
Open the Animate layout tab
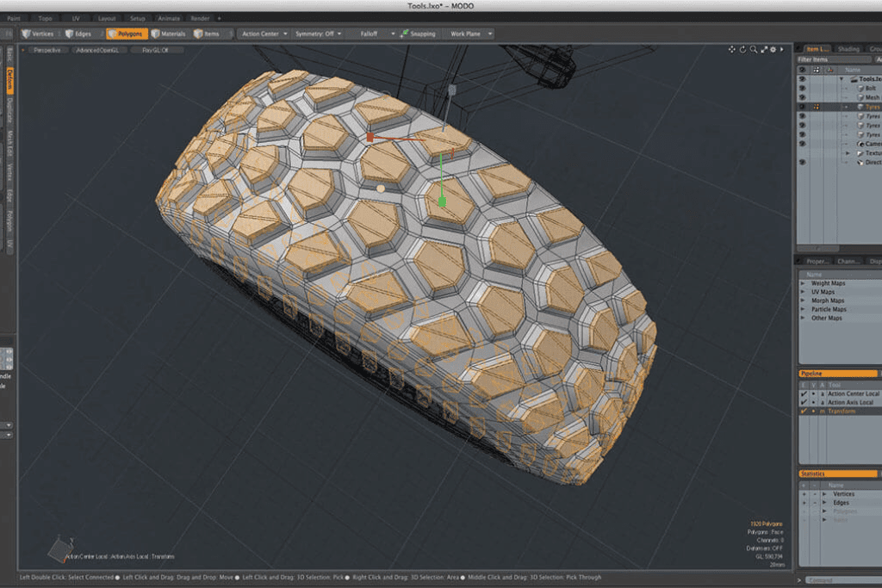tap(169, 19)
